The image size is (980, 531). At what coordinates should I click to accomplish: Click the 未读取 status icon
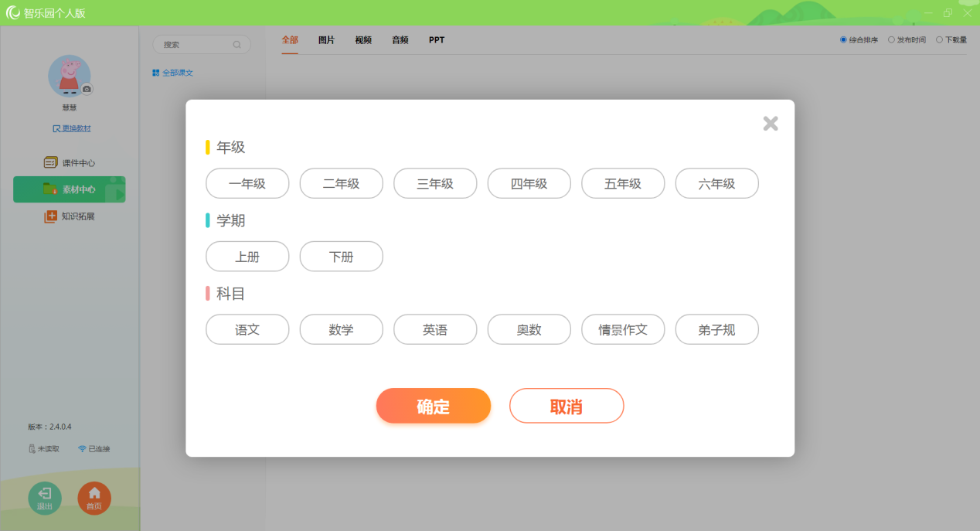point(32,449)
